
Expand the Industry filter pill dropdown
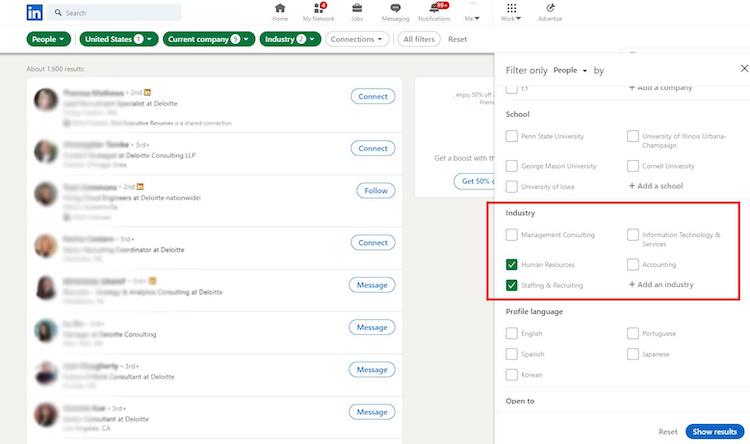click(290, 39)
